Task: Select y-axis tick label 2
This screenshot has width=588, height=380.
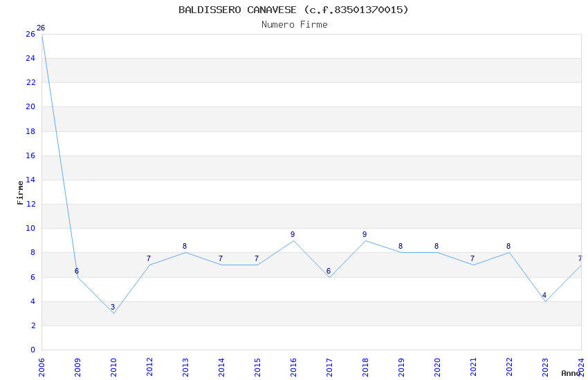Action: (x=33, y=325)
